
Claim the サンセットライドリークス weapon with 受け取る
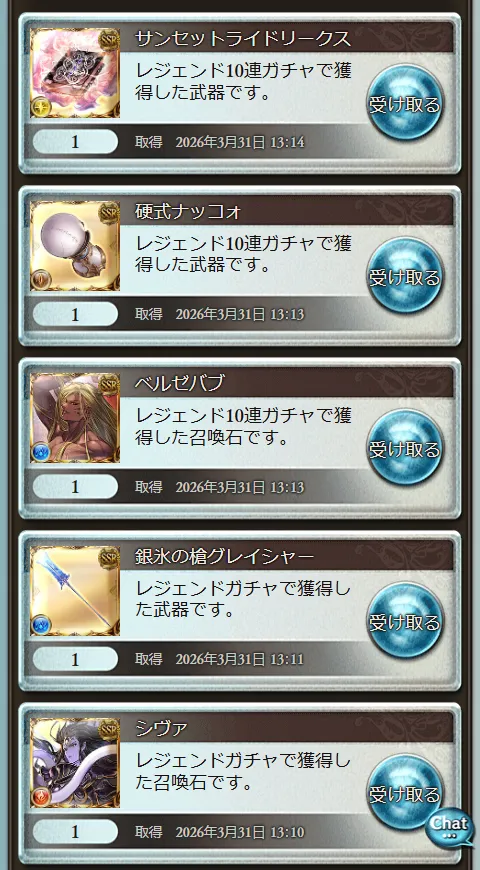pos(405,103)
